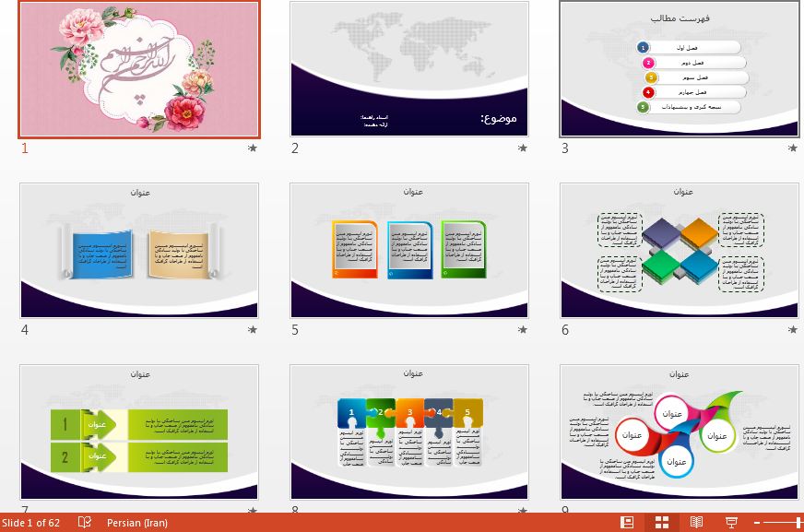This screenshot has width=804, height=532.
Task: Select the floral title slide 1 thumbnail
Action: (139, 68)
